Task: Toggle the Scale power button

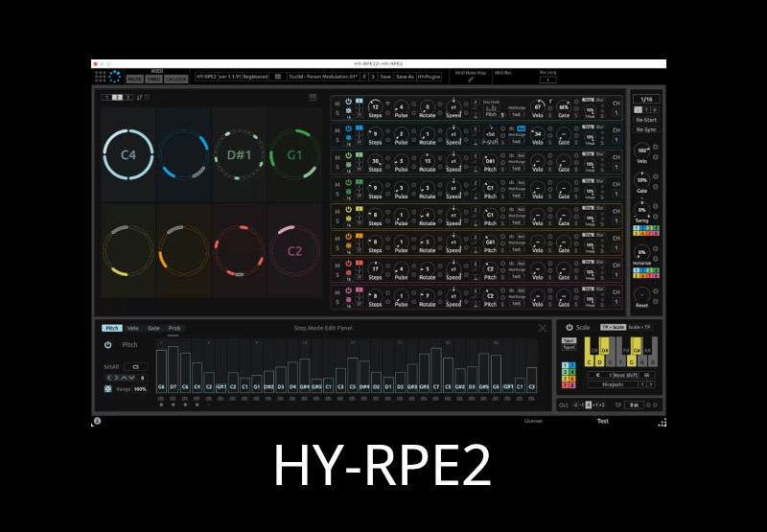Action: click(x=569, y=327)
